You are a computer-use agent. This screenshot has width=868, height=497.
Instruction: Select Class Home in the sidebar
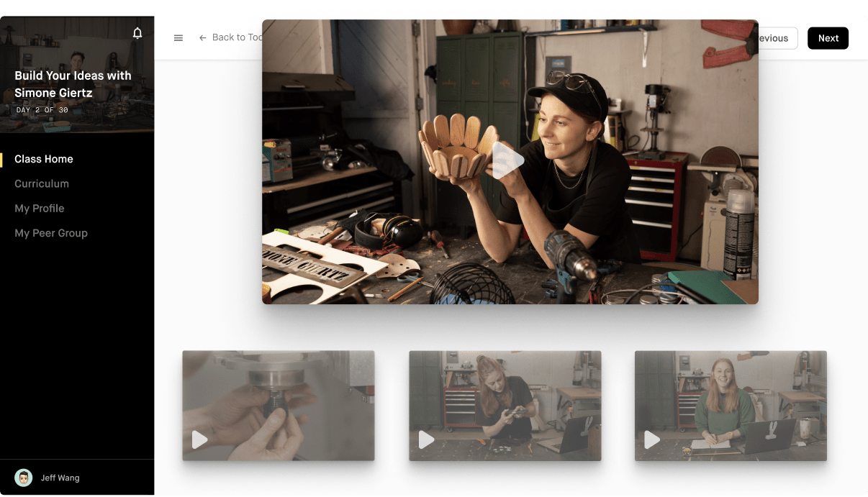pos(44,159)
